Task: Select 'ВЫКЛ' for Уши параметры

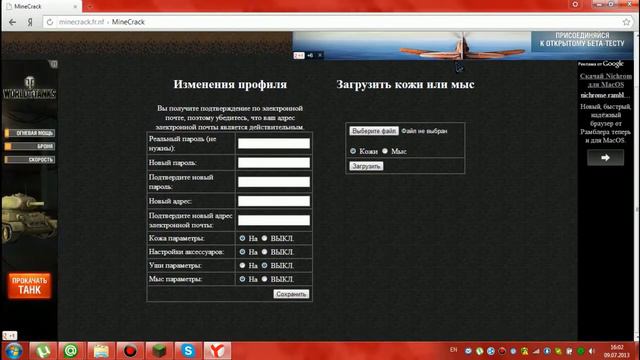Action: tap(264, 265)
